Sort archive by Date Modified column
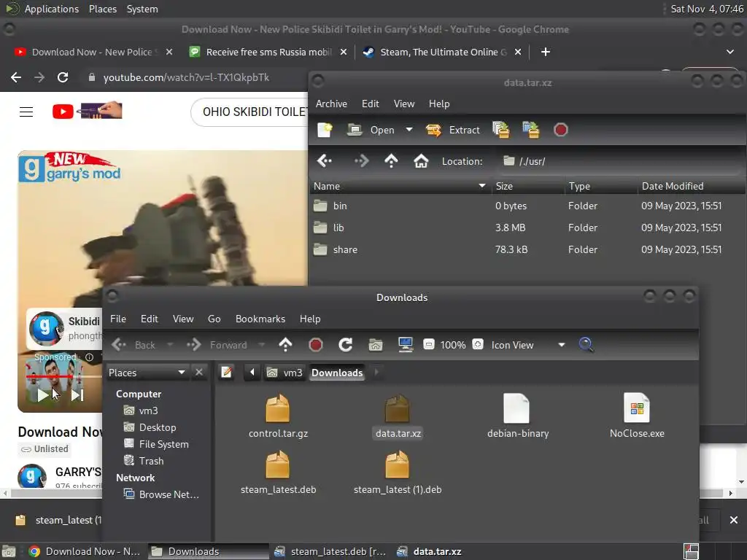This screenshot has height=560, width=747. click(692, 186)
